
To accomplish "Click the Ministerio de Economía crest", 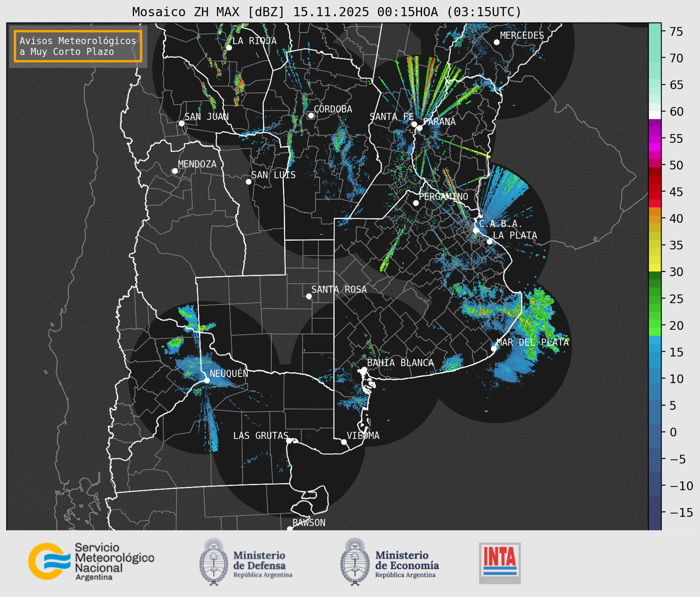I will (x=355, y=562).
